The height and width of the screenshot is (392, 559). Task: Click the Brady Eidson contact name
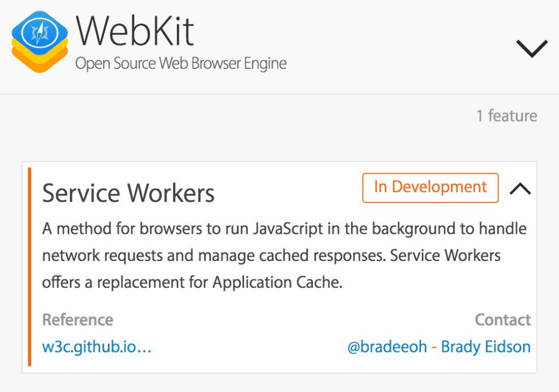pyautogui.click(x=485, y=347)
